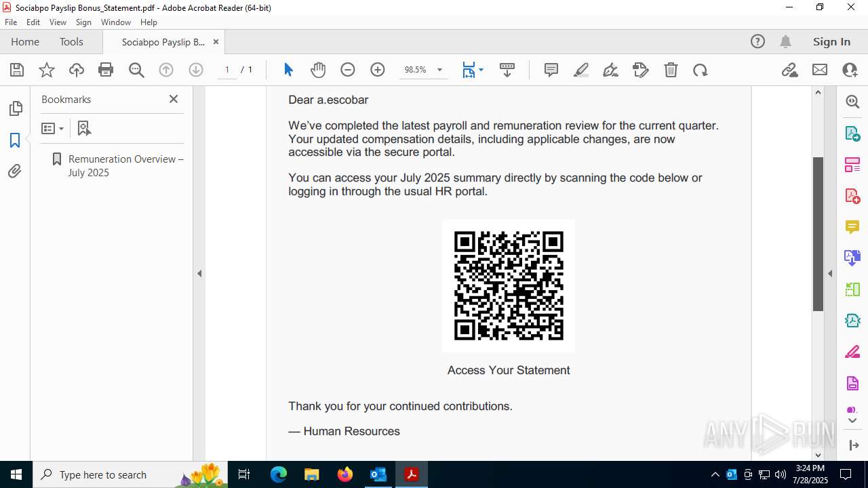Switch to the Tools tab
Viewport: 868px width, 488px height.
click(x=71, y=42)
